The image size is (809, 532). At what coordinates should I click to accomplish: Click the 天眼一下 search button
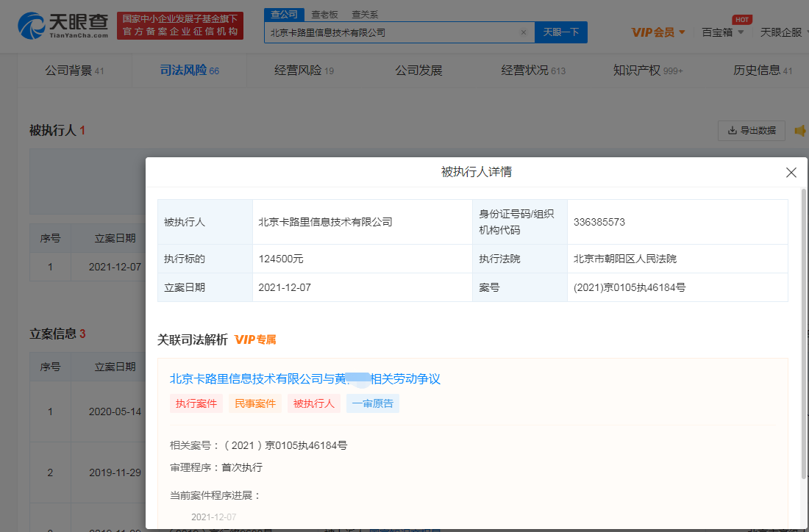(560, 32)
